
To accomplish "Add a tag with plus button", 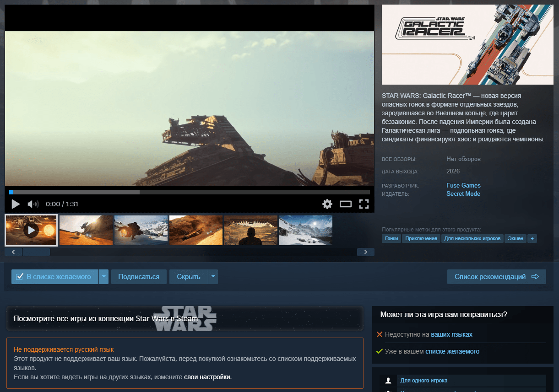I will point(532,239).
